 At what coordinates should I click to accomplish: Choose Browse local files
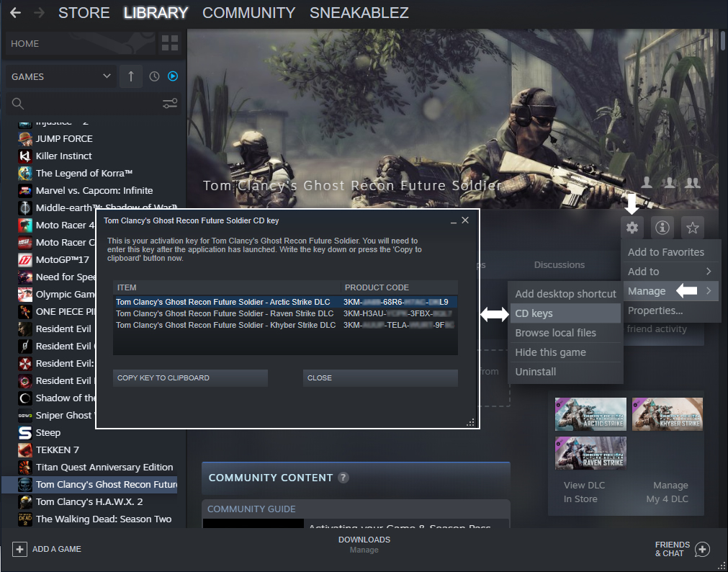pos(565,333)
